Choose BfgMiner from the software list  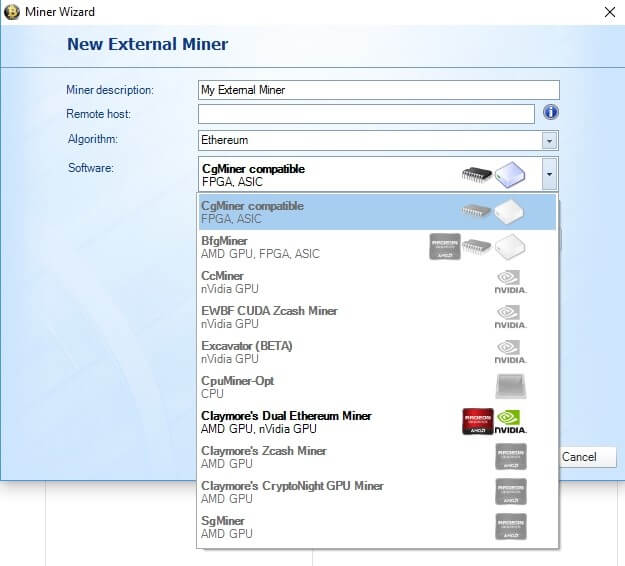377,247
